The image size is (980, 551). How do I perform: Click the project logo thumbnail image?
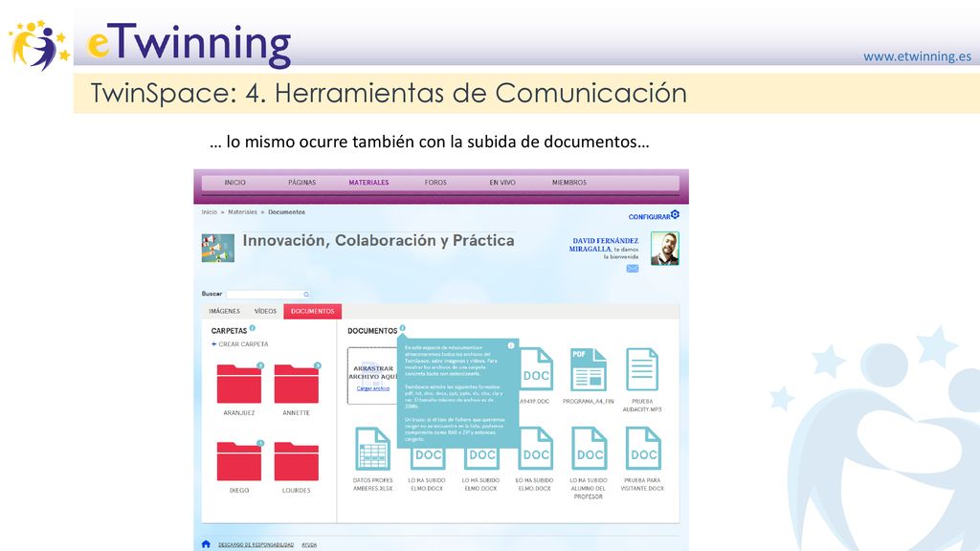coord(217,248)
